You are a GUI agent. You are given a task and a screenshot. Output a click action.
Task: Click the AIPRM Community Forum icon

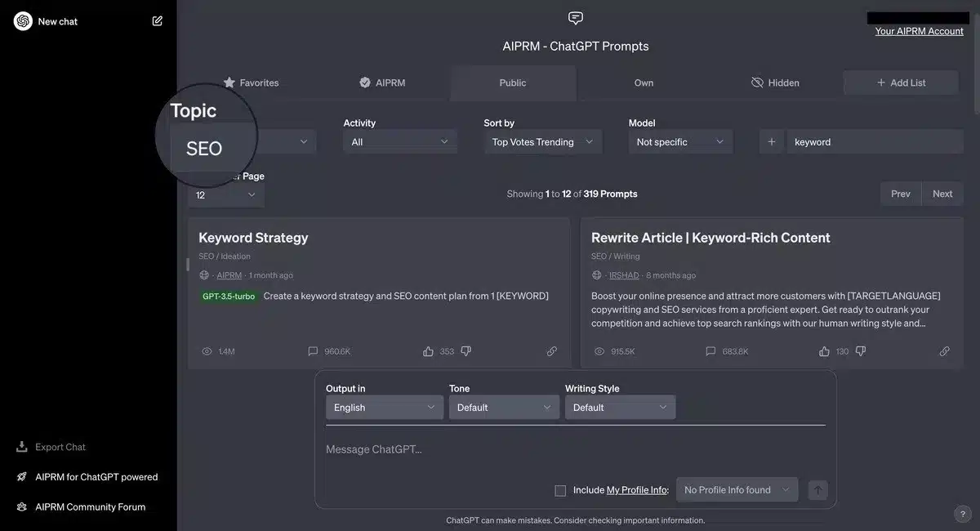tap(22, 506)
